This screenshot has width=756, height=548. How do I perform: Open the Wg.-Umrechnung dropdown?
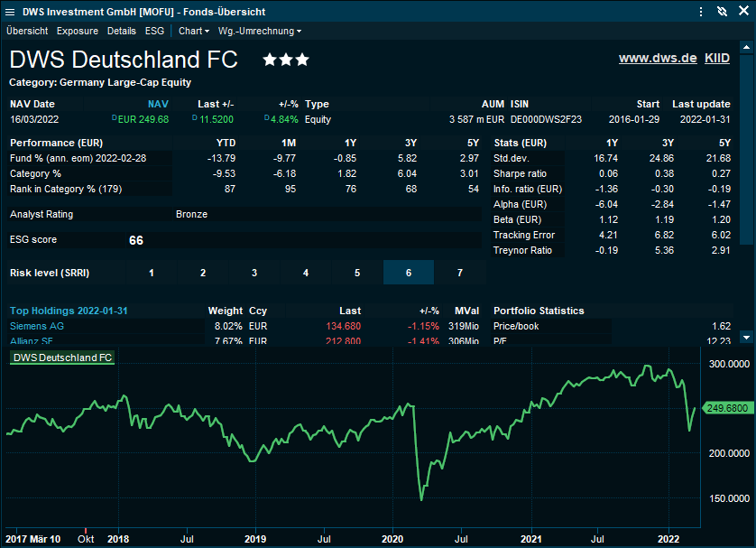click(x=260, y=31)
